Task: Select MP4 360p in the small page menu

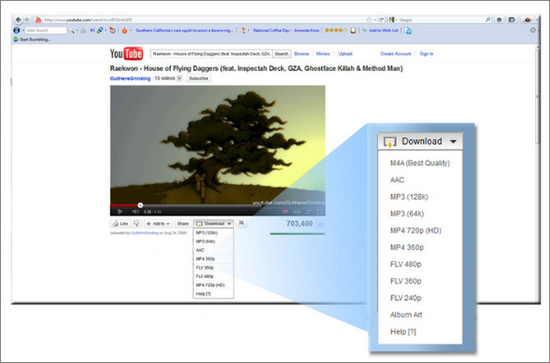Action: [x=213, y=259]
